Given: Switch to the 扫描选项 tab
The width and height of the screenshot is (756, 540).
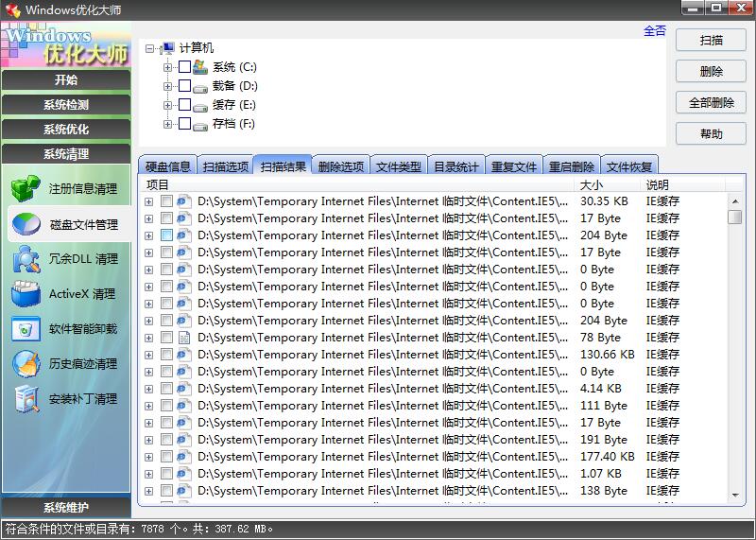Looking at the screenshot, I should pyautogui.click(x=225, y=166).
